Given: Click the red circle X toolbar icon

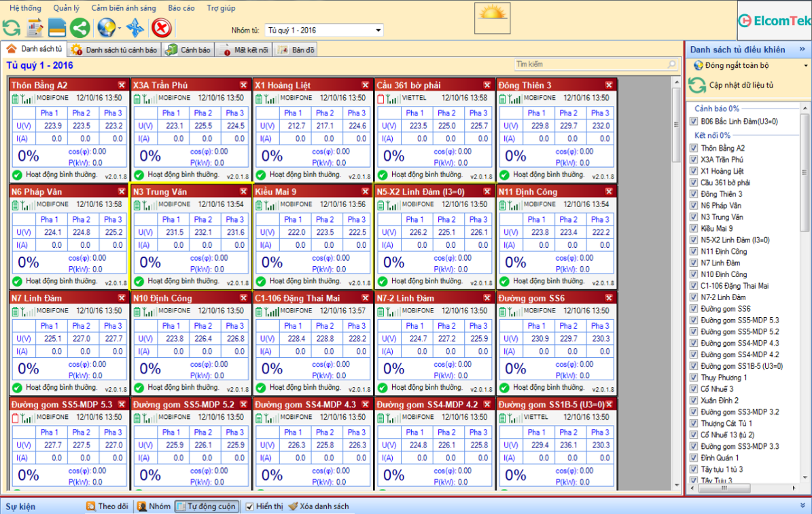Looking at the screenshot, I should coord(161,28).
